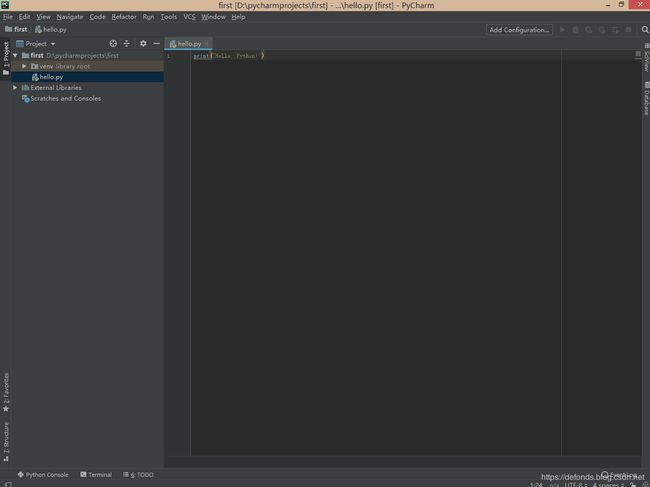Open Search Everywhere magnifier icon
The height and width of the screenshot is (487, 650).
coord(645,30)
